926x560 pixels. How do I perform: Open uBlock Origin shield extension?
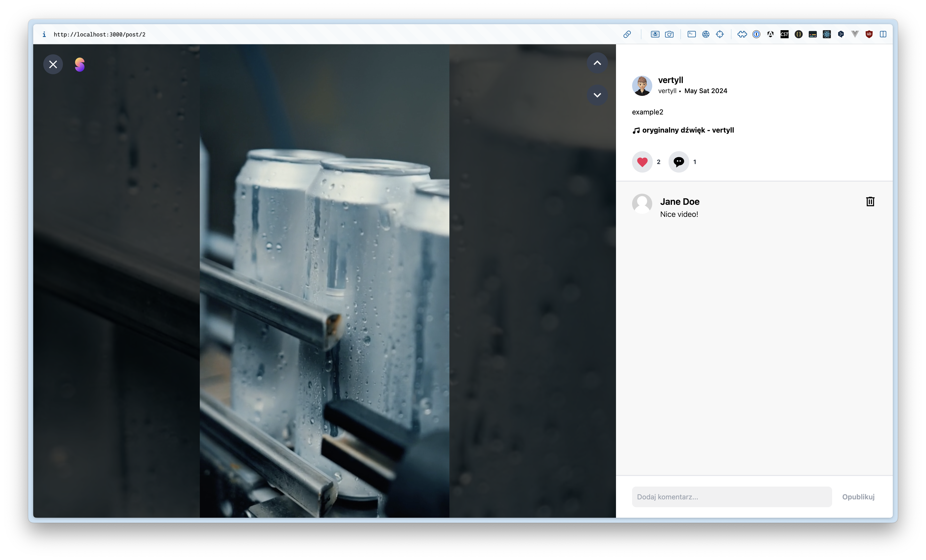pos(869,34)
